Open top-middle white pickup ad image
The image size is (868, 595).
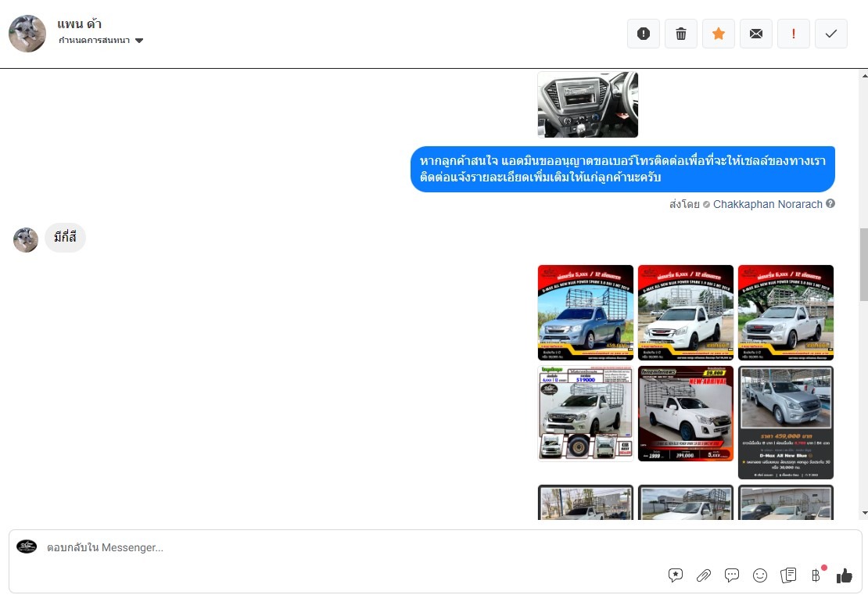pyautogui.click(x=686, y=313)
